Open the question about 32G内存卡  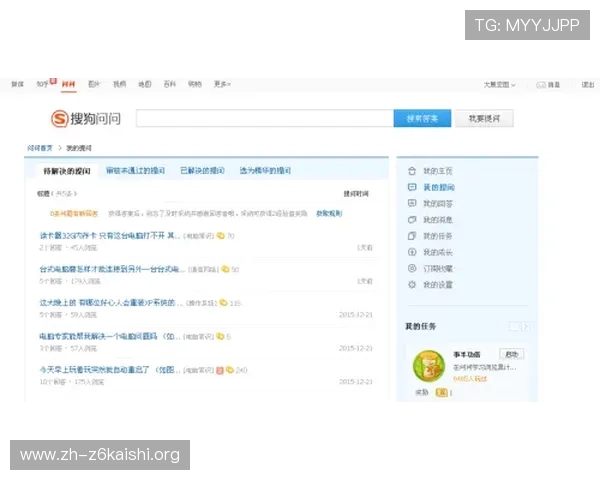tap(109, 235)
